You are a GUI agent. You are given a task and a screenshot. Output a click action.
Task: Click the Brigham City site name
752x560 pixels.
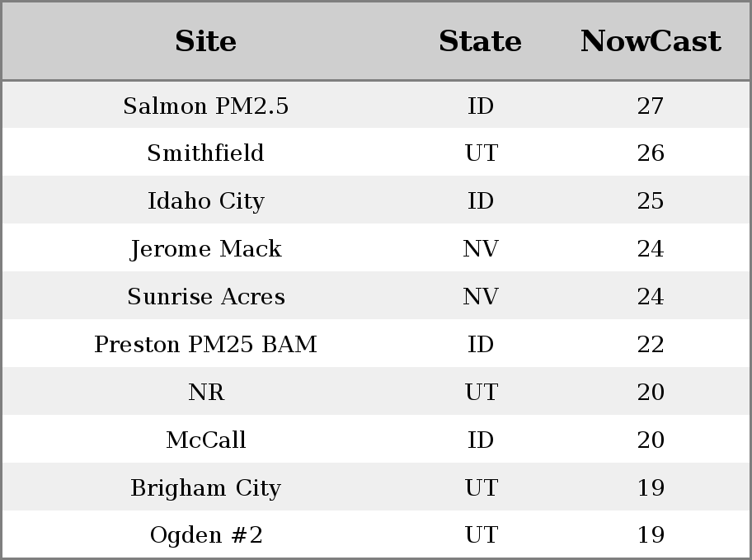point(205,487)
